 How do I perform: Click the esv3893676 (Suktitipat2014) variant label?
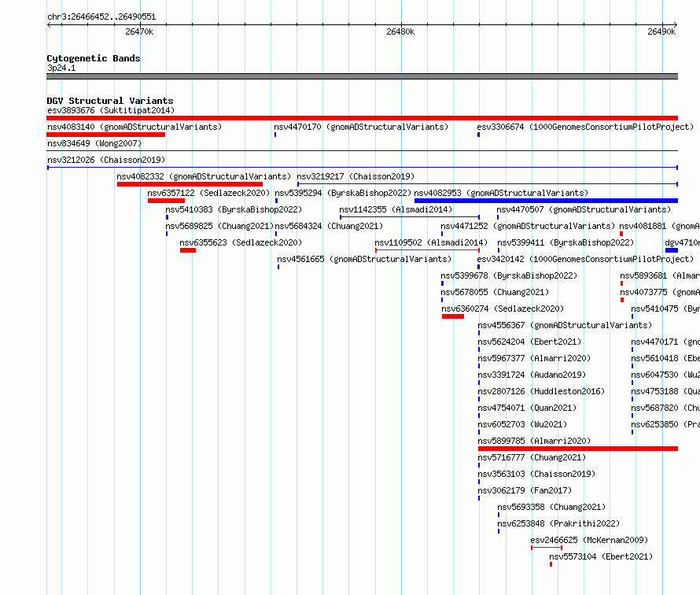coord(111,110)
